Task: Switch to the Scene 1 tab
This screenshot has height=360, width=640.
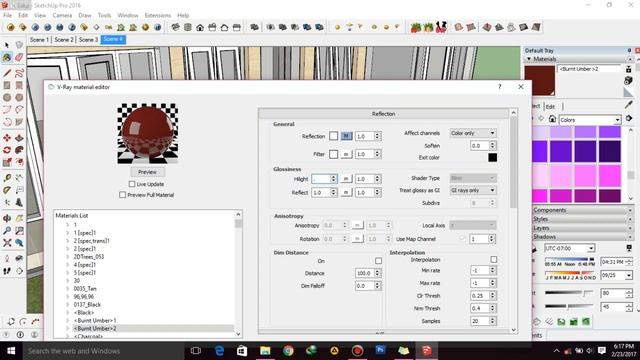Action: point(39,40)
